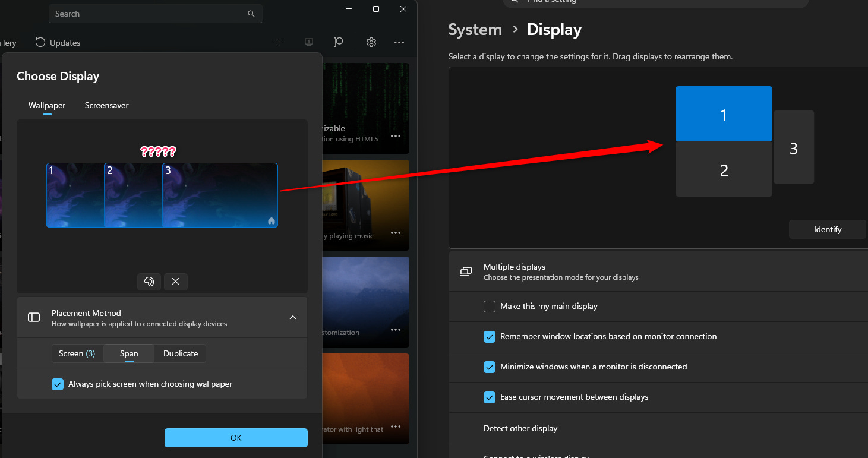Select the Screen (3) placement method

click(77, 353)
